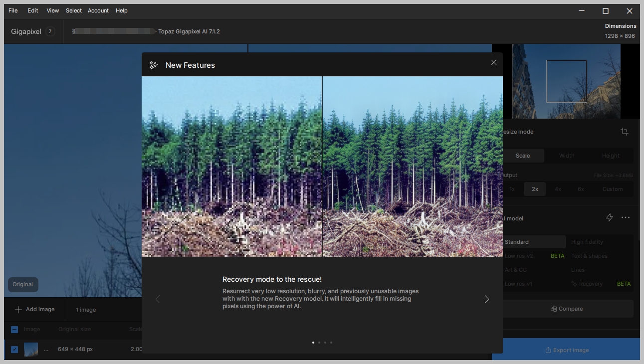Click the Compare button
The height and width of the screenshot is (364, 644).
click(x=567, y=309)
